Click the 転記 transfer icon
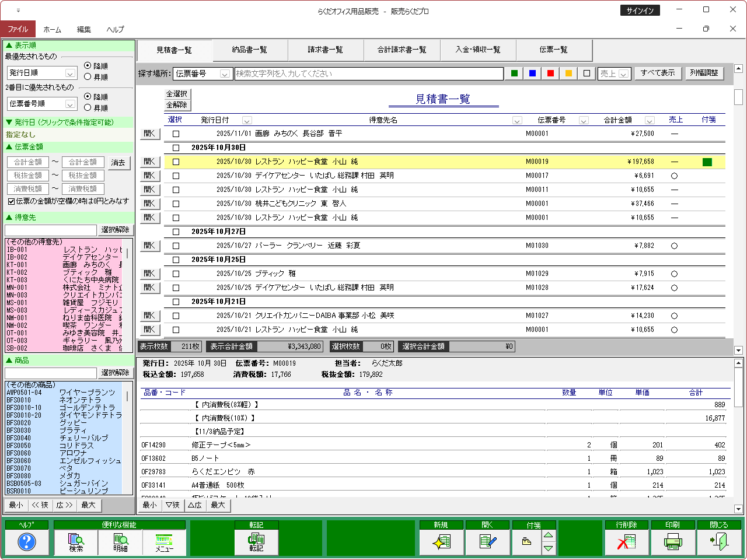The width and height of the screenshot is (747, 560). click(256, 542)
